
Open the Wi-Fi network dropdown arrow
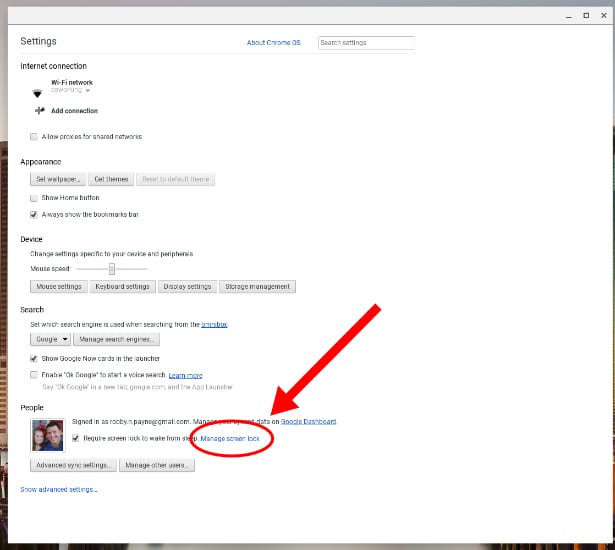pyautogui.click(x=87, y=91)
